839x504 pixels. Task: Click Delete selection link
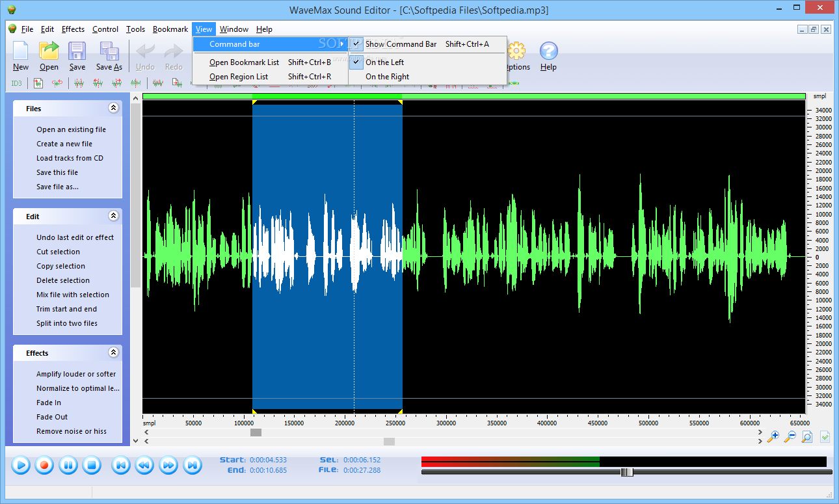click(63, 280)
